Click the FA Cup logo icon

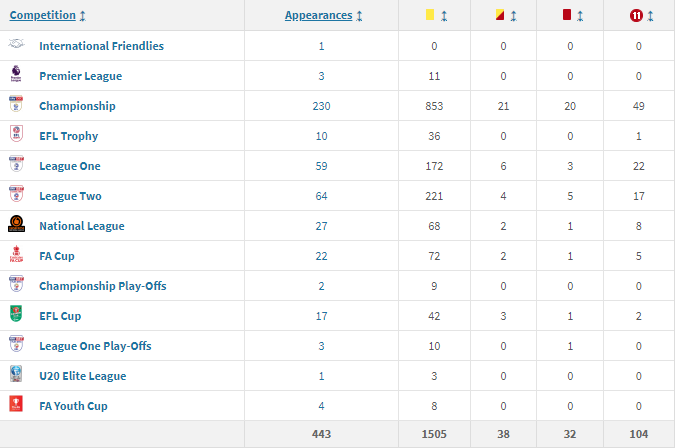pyautogui.click(x=16, y=255)
